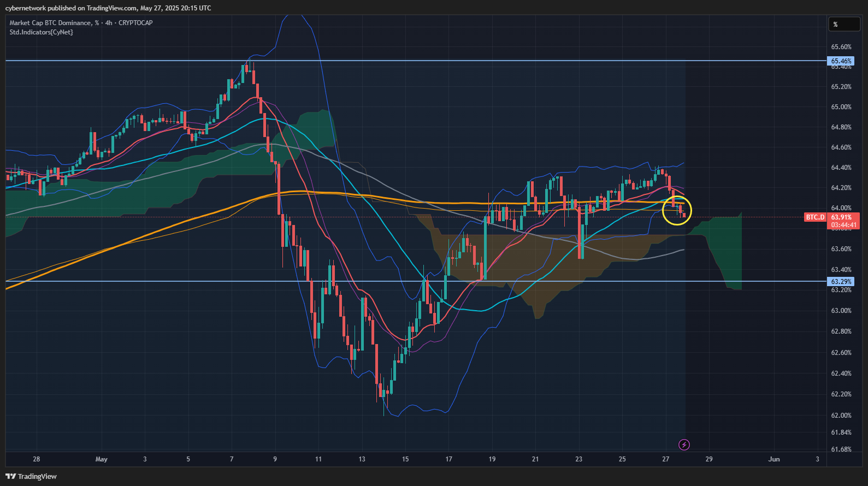Select the Market Cap BTC Dominance title
The image size is (868, 486).
[54, 23]
